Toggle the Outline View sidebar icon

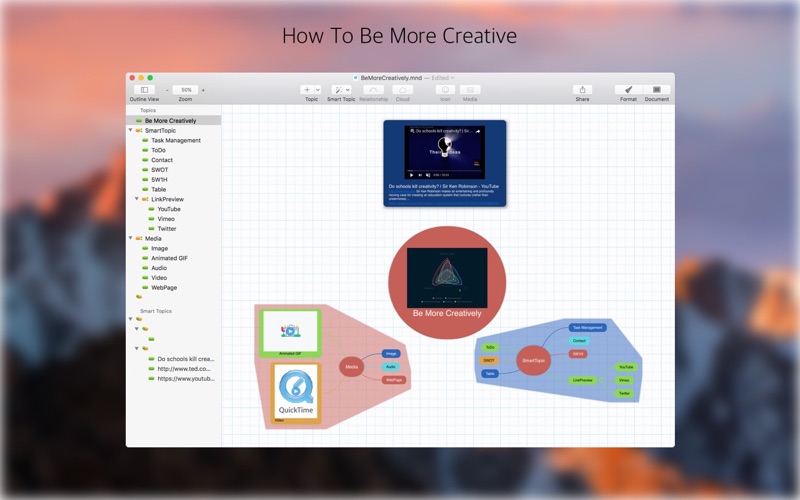pos(144,90)
